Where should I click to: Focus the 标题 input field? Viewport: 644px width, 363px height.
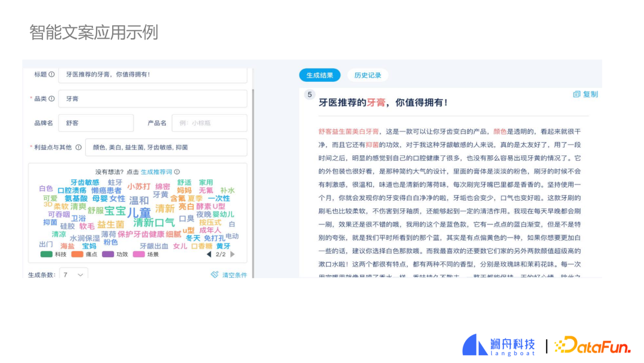pyautogui.click(x=153, y=75)
